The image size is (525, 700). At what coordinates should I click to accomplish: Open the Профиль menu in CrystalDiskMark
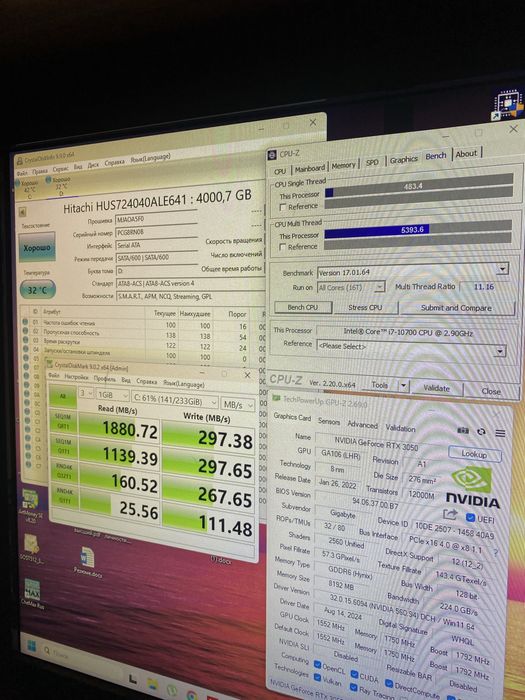pyautogui.click(x=104, y=379)
